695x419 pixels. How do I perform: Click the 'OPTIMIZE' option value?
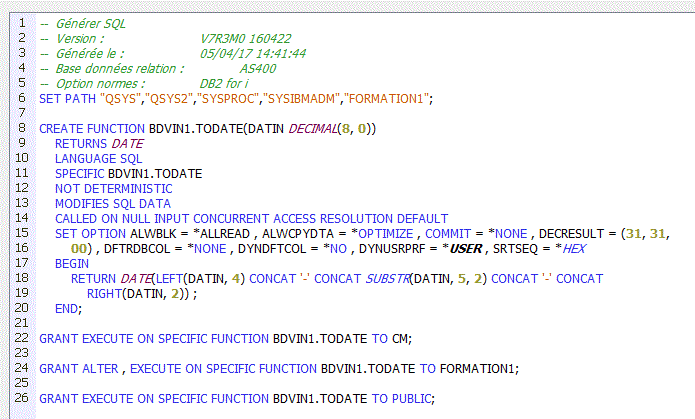pos(386,234)
